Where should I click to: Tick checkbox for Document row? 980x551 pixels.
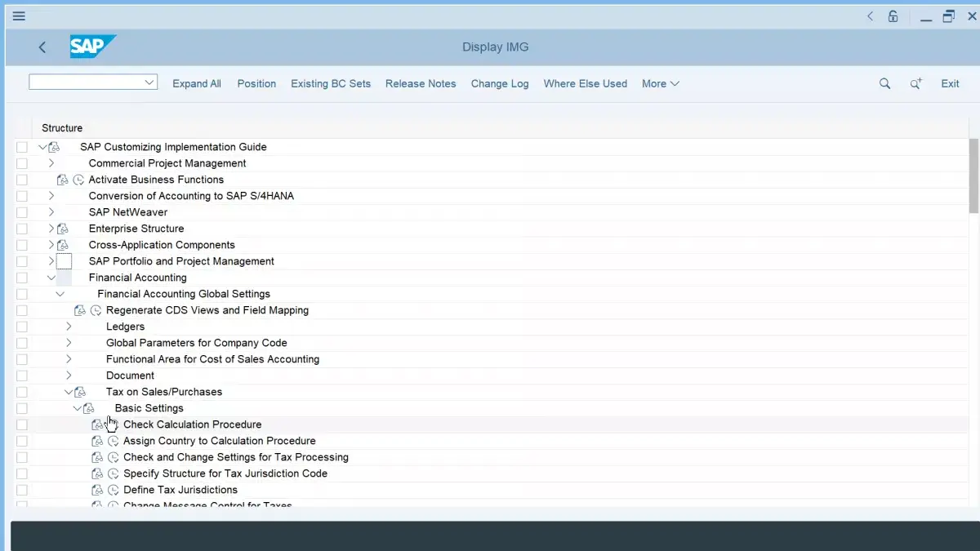[x=22, y=375]
